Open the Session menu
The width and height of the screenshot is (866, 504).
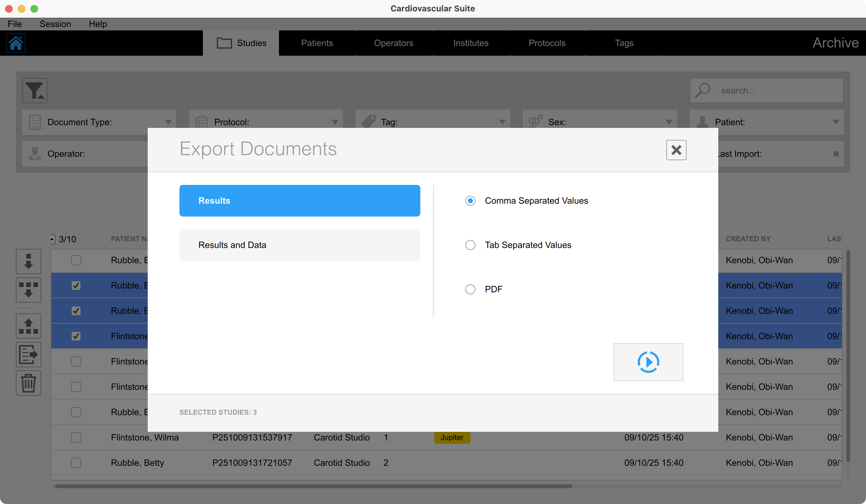(55, 24)
